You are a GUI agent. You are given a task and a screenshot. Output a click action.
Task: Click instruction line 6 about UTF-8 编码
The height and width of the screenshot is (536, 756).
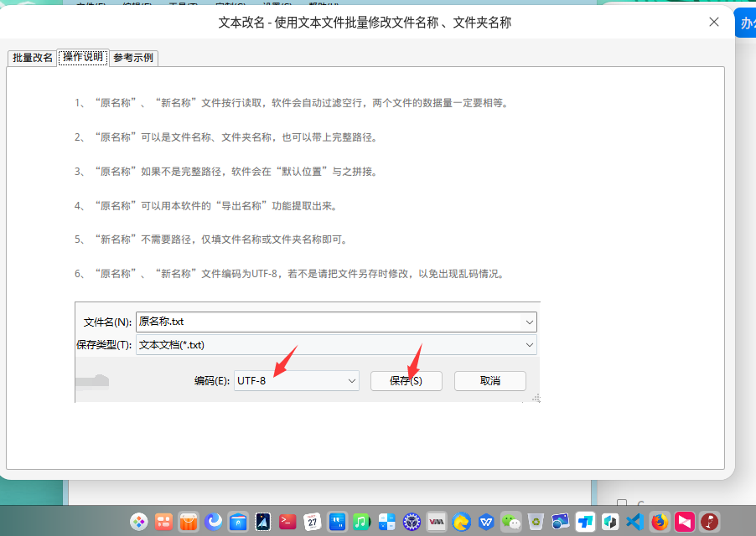click(x=290, y=274)
